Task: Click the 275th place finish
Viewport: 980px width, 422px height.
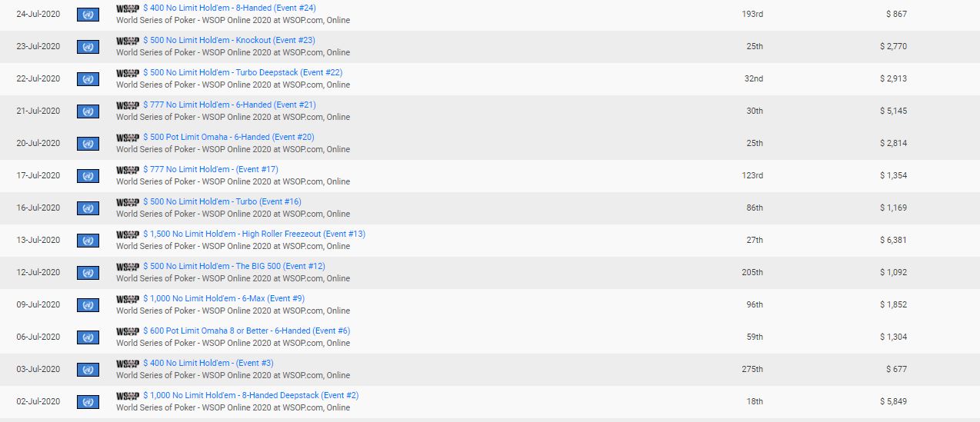Action: click(x=752, y=369)
